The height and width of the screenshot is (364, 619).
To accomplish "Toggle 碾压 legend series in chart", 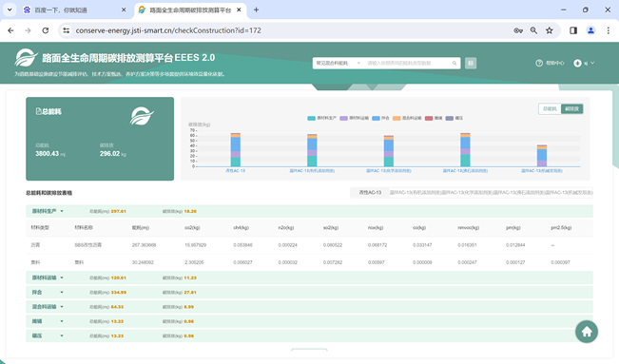I will 454,118.
